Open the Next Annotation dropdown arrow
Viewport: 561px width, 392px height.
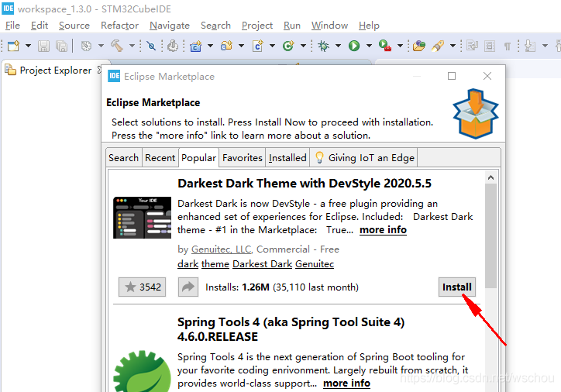[545, 46]
